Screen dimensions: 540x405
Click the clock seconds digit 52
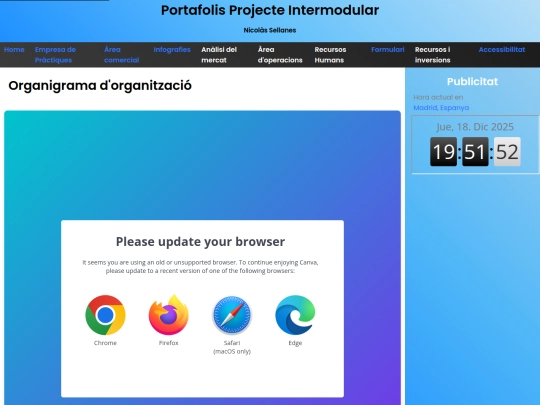[x=507, y=152]
